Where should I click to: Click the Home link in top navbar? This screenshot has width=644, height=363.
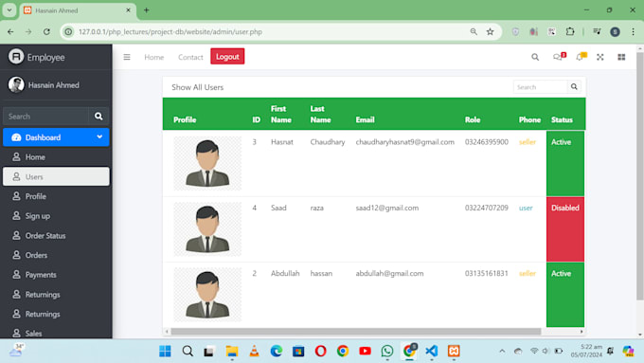click(x=154, y=57)
